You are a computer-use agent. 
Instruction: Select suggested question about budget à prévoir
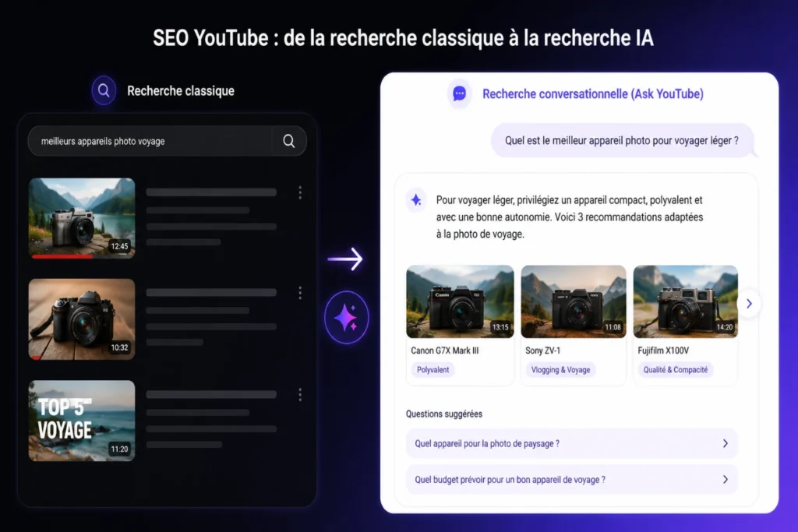pos(571,480)
